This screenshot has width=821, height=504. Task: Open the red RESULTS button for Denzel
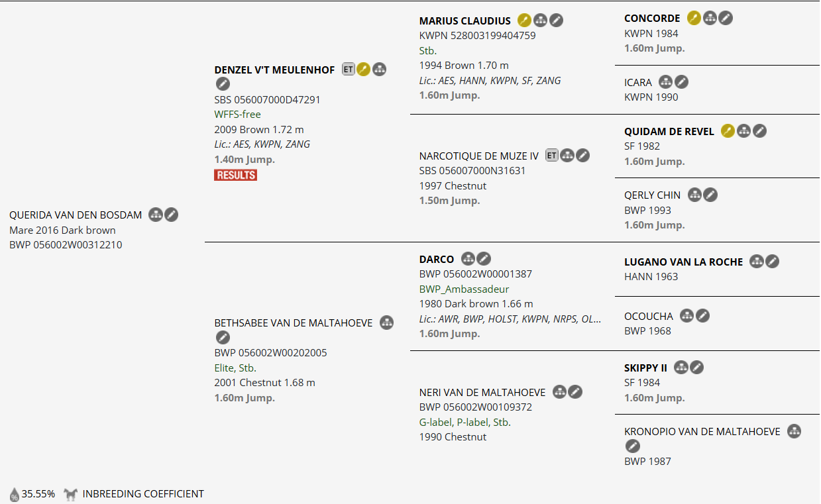pos(235,175)
